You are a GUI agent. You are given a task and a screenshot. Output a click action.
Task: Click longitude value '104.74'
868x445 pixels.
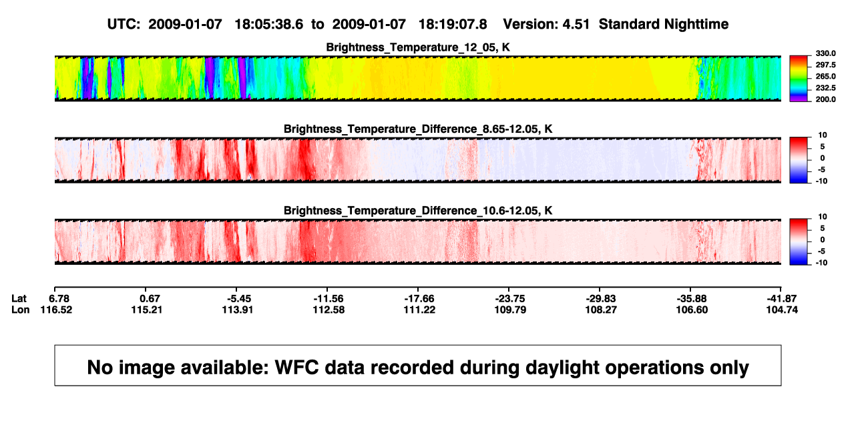click(x=781, y=310)
